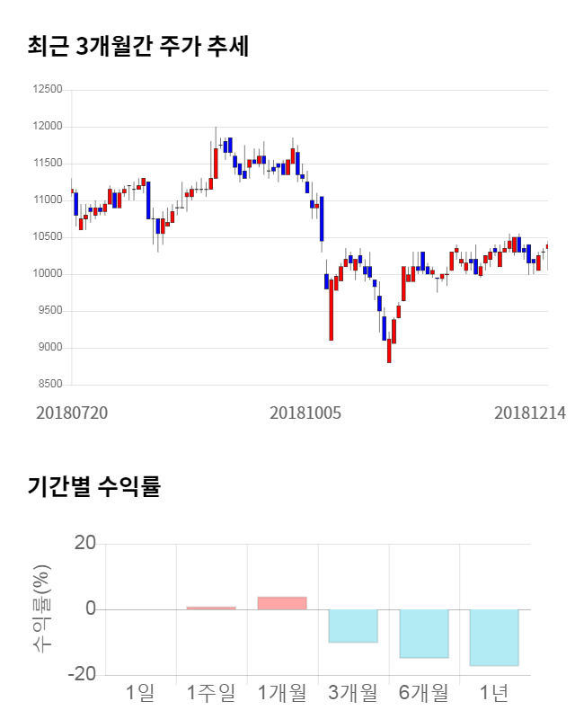Select the 1일 period label
The width and height of the screenshot is (575, 728).
click(140, 693)
